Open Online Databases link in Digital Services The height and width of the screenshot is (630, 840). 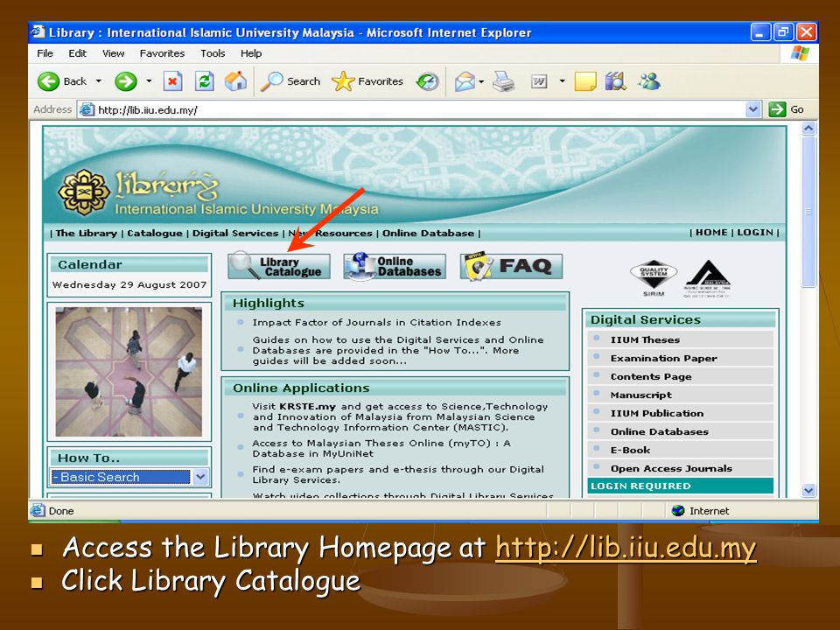coord(660,431)
